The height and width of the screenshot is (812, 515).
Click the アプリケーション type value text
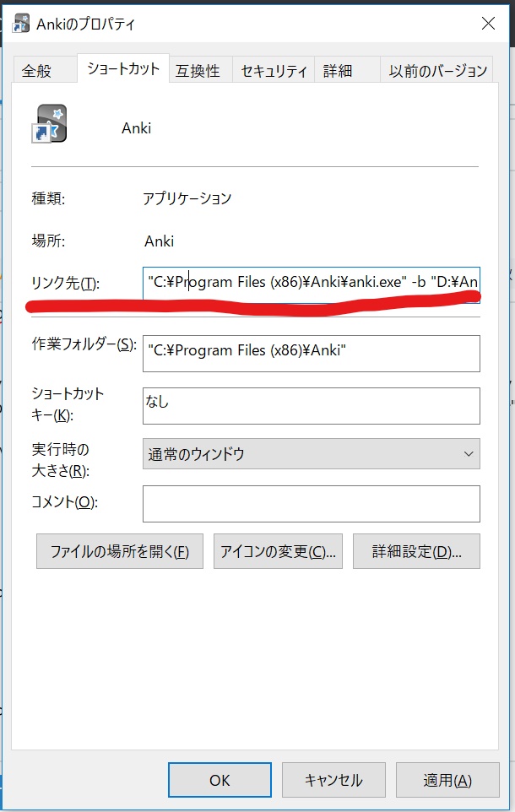(x=187, y=198)
